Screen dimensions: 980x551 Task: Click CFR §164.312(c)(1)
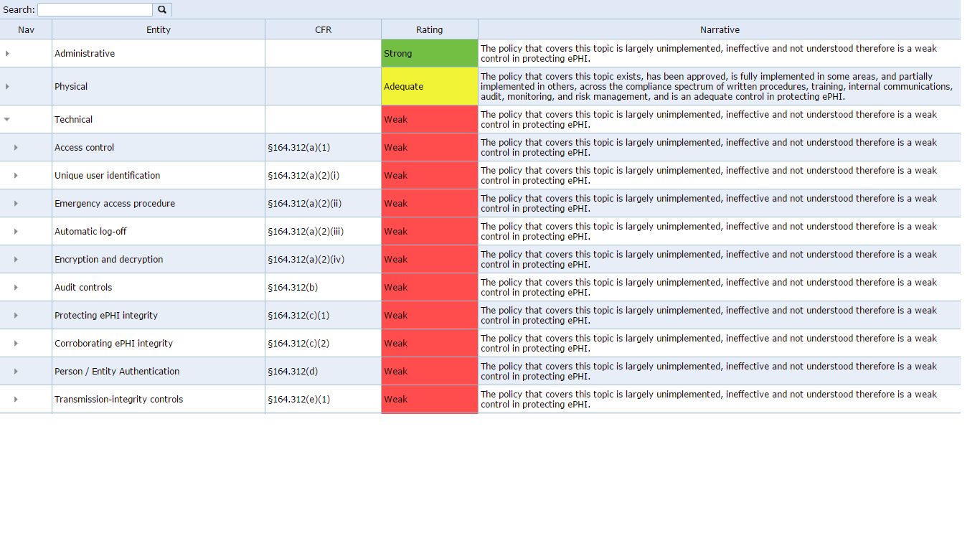[x=299, y=316]
